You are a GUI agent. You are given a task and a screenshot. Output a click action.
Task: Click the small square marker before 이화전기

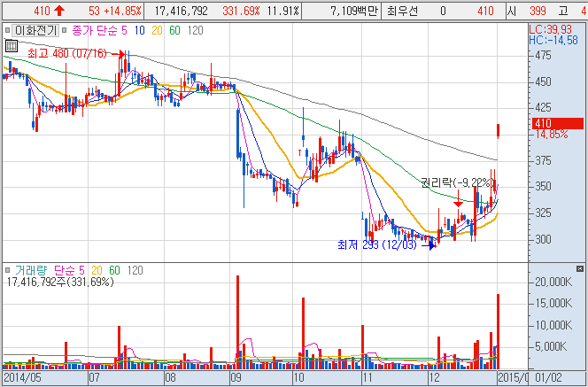[7, 30]
